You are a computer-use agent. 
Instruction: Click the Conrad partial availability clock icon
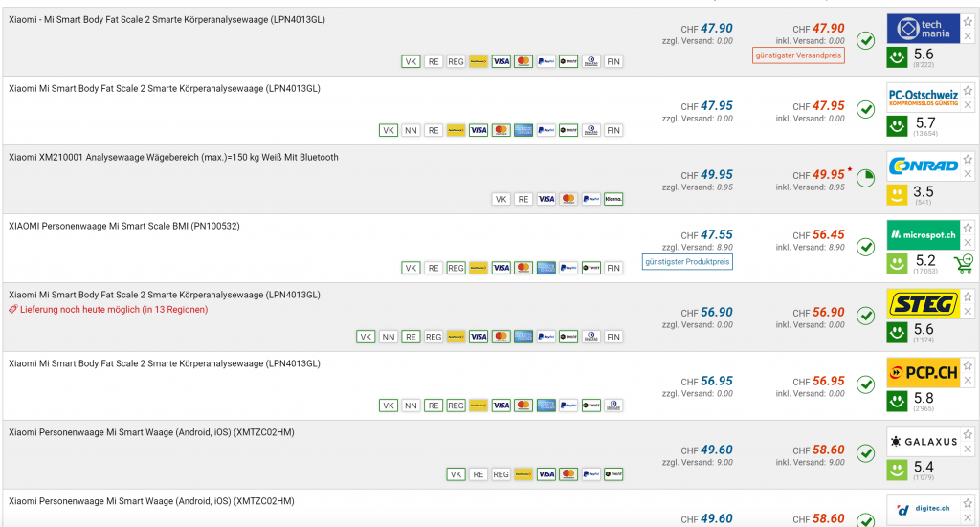point(865,178)
